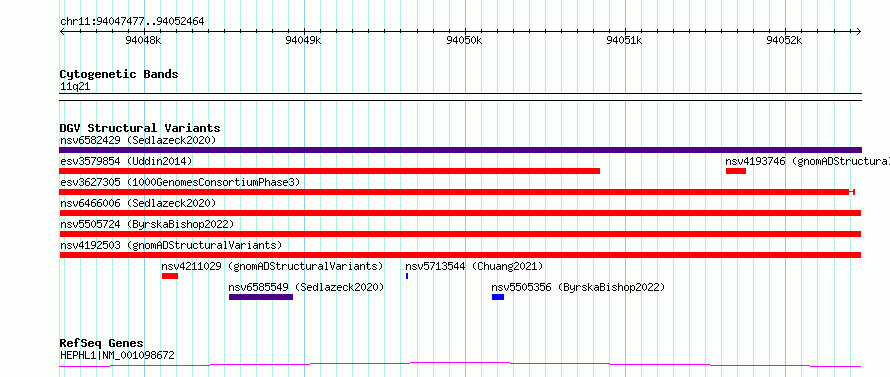Click the Cytogenetic Bands track heading
The width and height of the screenshot is (890, 377).
[119, 74]
